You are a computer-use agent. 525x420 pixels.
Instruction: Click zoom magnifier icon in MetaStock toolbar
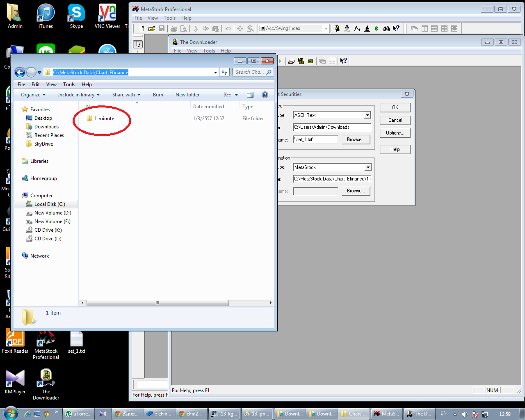pyautogui.click(x=250, y=28)
